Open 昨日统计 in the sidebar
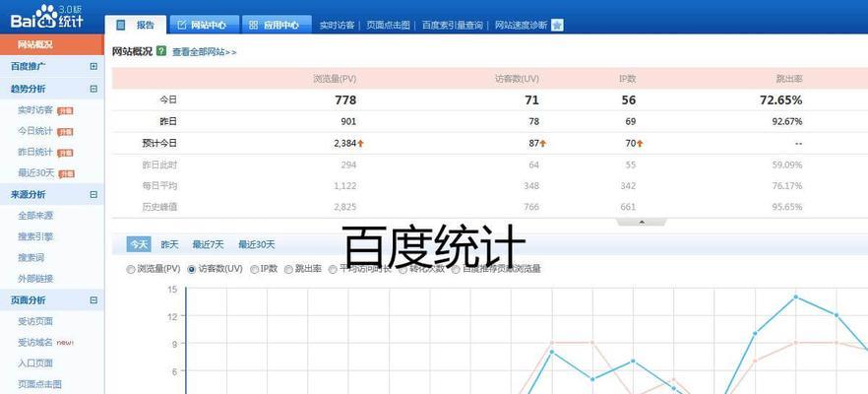 pos(35,153)
